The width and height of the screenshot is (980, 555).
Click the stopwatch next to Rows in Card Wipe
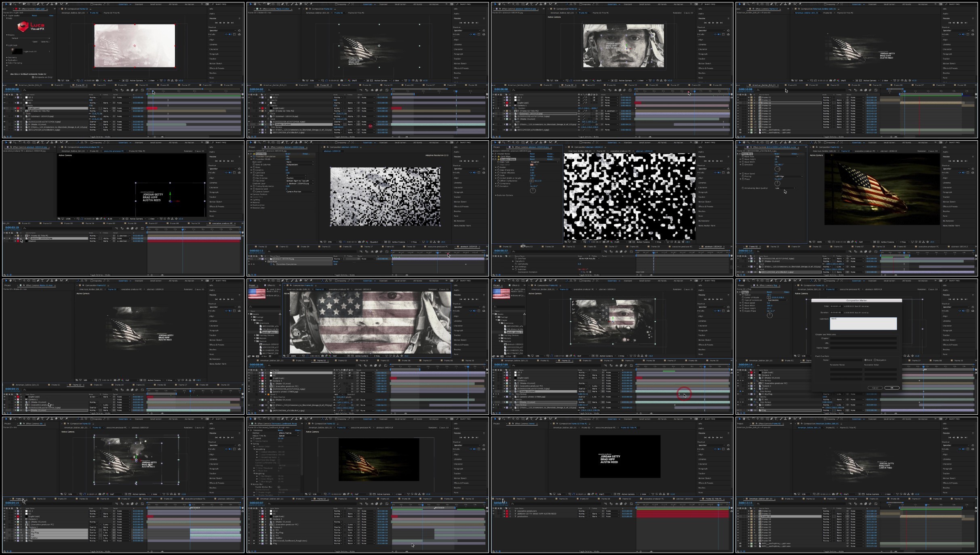click(254, 167)
